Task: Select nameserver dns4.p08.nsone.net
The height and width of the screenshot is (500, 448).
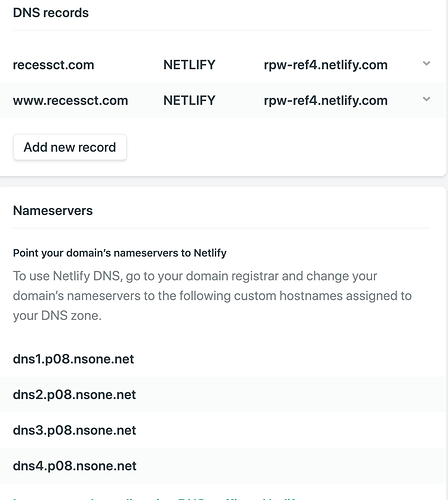Action: (x=75, y=466)
